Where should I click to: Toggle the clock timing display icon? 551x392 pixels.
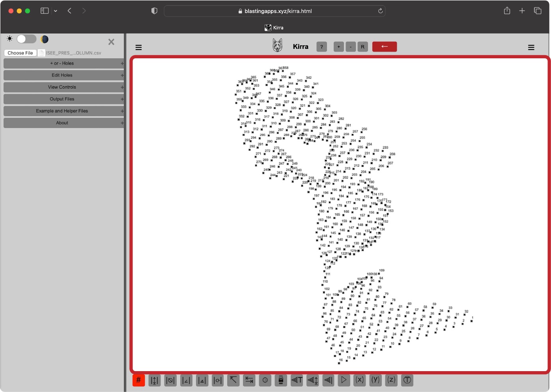click(265, 380)
